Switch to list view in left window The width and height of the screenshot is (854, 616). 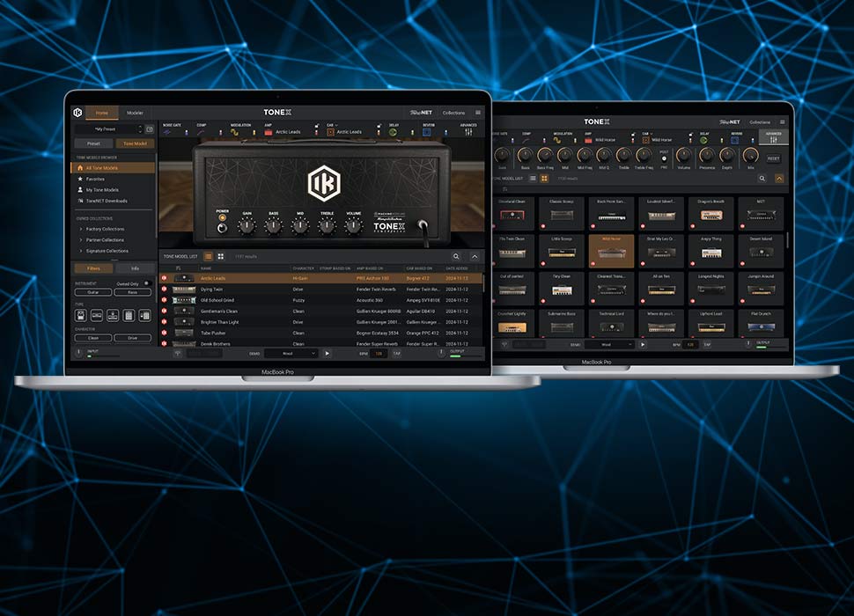(208, 256)
